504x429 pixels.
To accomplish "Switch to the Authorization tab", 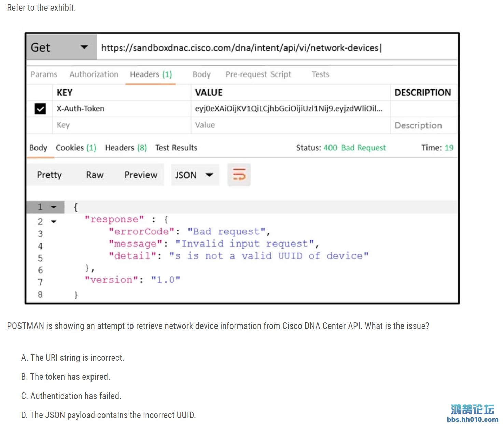I will 94,74.
